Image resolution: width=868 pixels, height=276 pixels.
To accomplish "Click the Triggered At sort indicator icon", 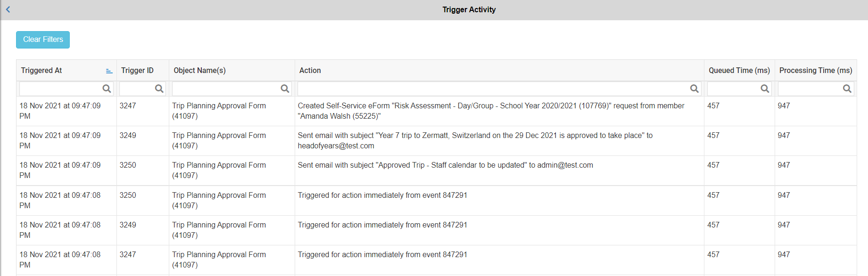I will (109, 71).
